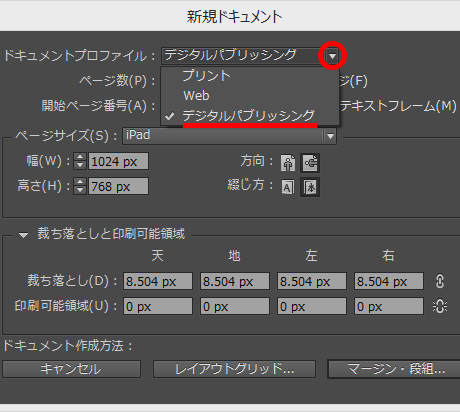Choose デジタルパブリッシング from profile list
The height and width of the screenshot is (412, 460).
pos(248,116)
